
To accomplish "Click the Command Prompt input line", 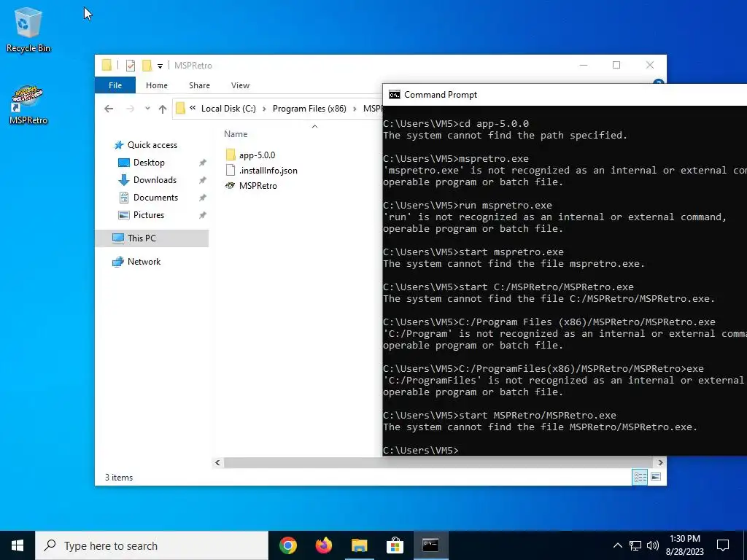I will pos(565,450).
